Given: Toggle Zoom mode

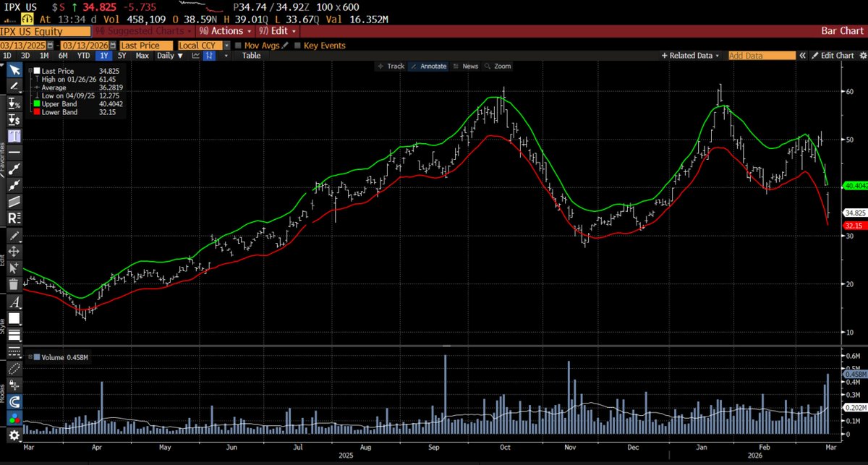Looking at the screenshot, I should point(498,66).
